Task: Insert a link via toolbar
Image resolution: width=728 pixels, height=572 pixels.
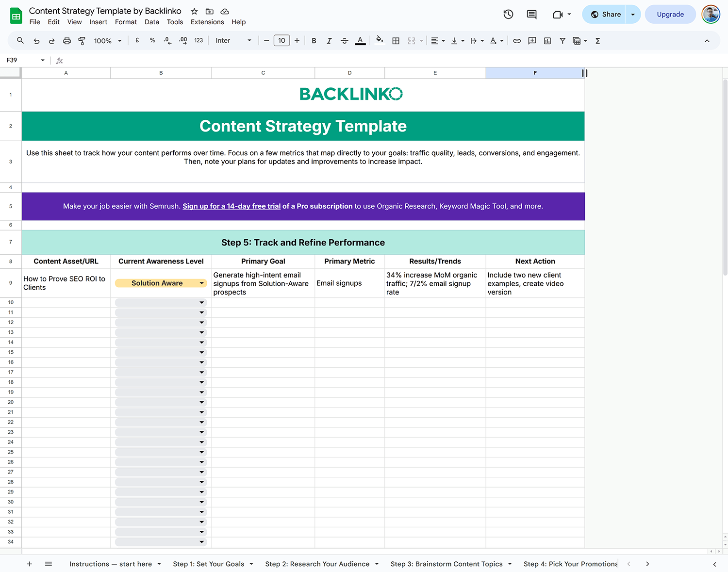Action: (517, 41)
